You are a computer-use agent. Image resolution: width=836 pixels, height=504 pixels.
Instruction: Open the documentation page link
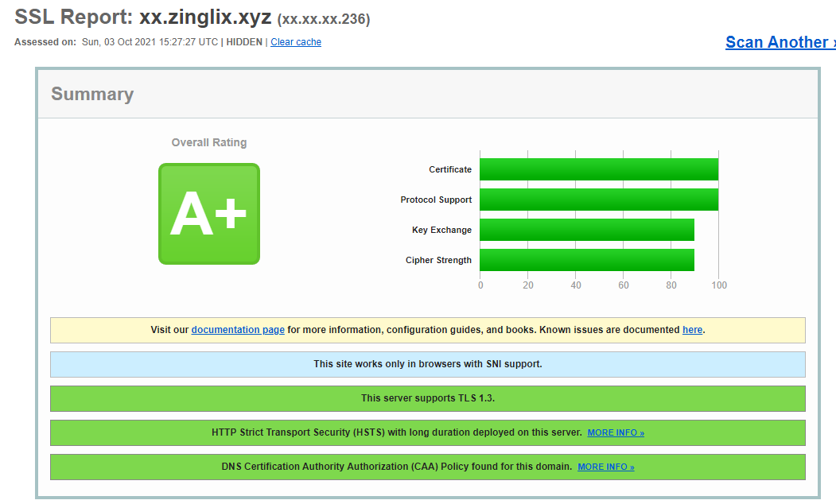coord(238,330)
